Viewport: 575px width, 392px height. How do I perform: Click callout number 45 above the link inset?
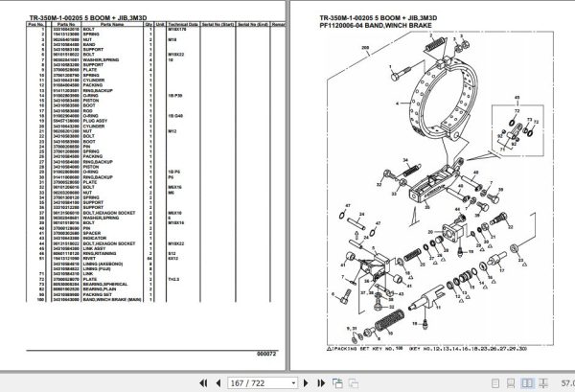pos(517,98)
